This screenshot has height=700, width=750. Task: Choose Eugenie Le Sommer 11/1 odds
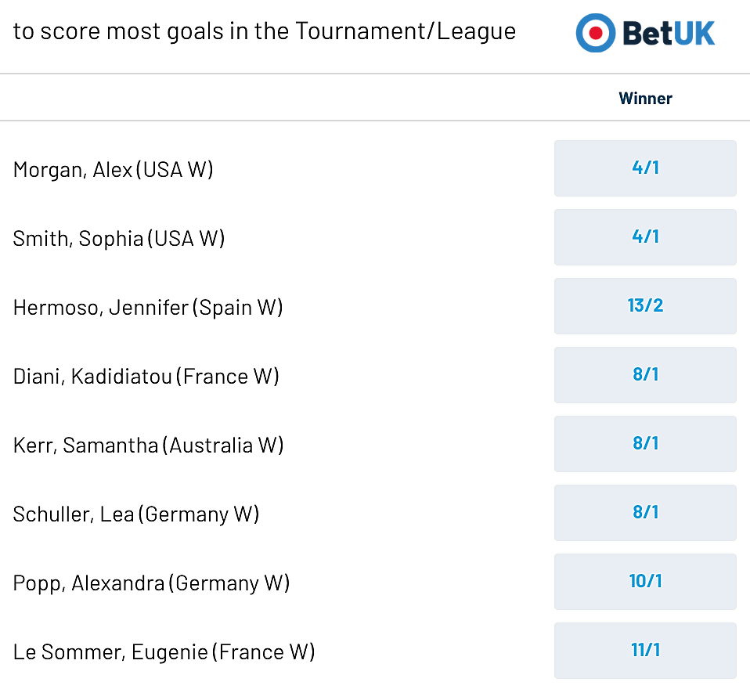(x=645, y=650)
